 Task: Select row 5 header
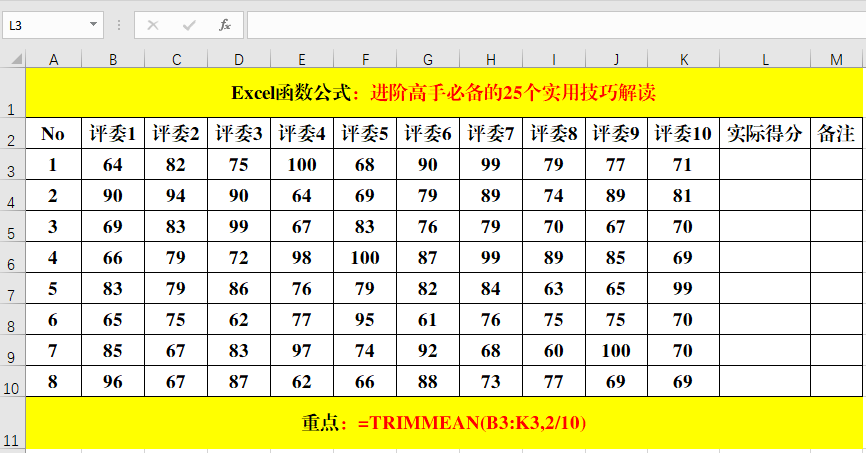pyautogui.click(x=12, y=226)
